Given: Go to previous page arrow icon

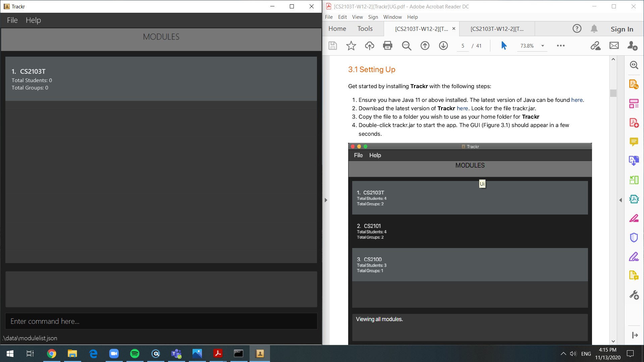Looking at the screenshot, I should tap(425, 46).
